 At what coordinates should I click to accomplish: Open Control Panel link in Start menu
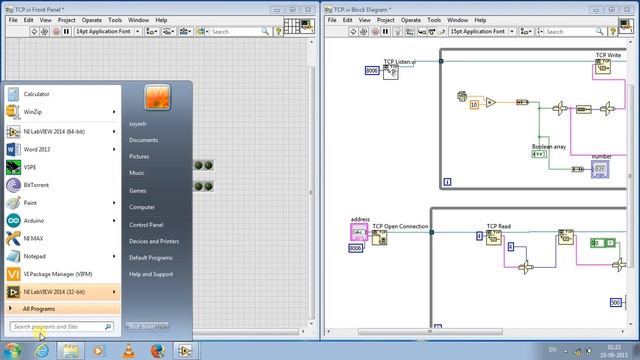(146, 225)
